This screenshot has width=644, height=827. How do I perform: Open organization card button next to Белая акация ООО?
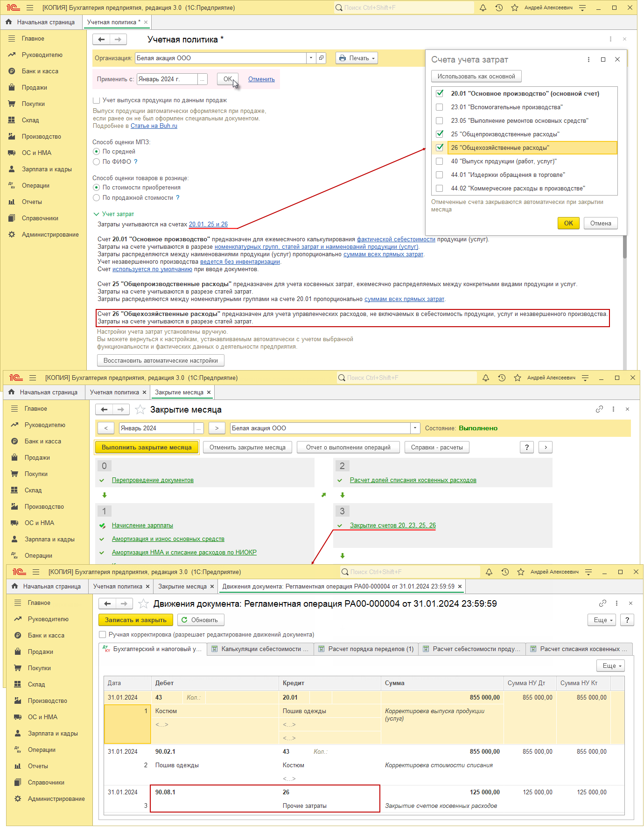[x=321, y=58]
